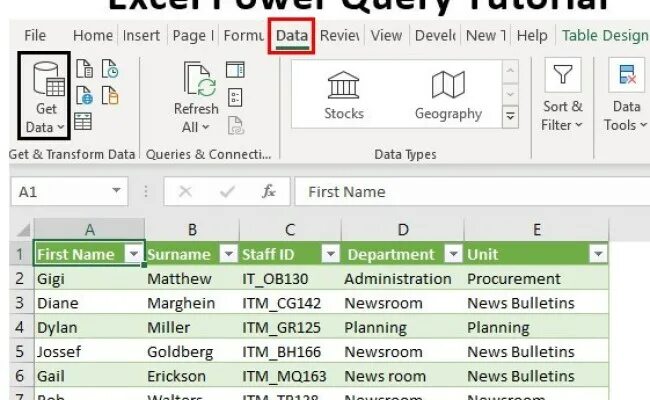650x400 pixels.
Task: Select the cell containing Dylan
Action: [90, 327]
